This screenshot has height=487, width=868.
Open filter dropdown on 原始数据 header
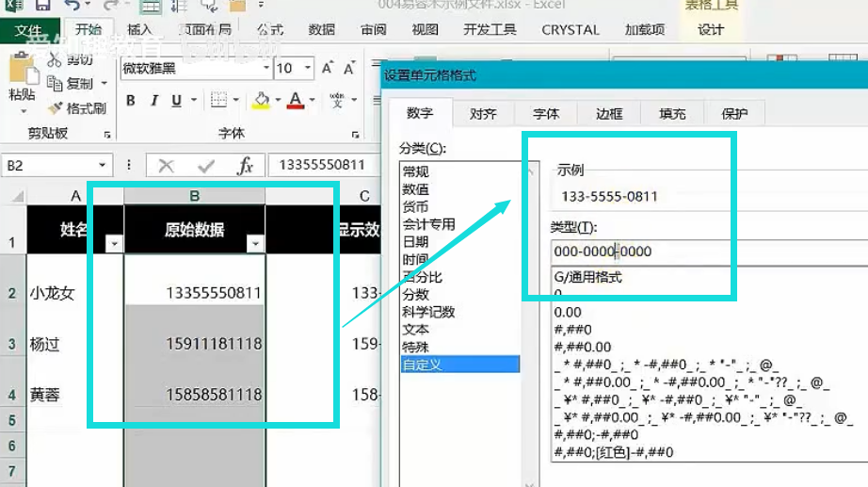point(255,243)
